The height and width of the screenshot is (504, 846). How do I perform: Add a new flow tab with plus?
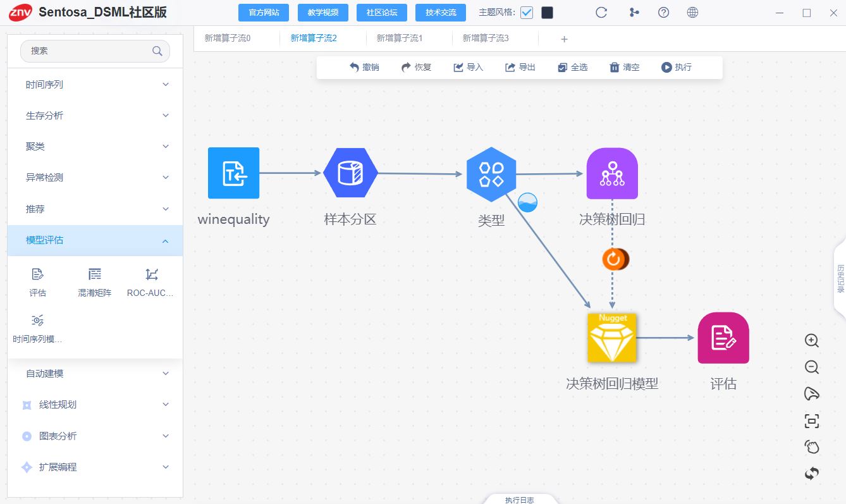pos(565,39)
